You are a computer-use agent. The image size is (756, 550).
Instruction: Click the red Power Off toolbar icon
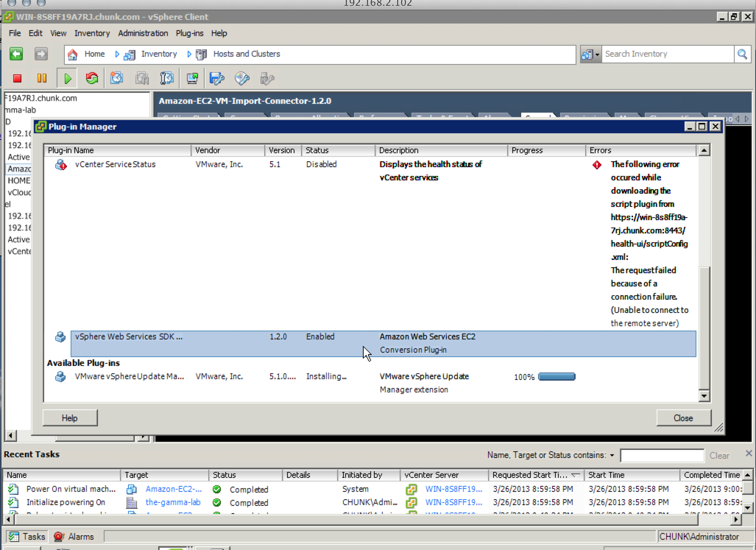tap(17, 78)
